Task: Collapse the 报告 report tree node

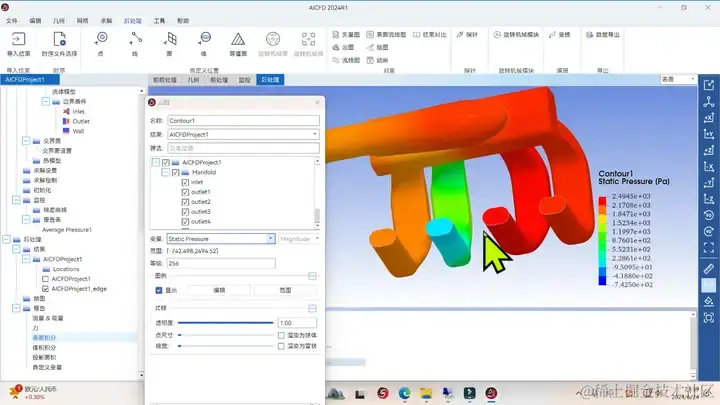Action: 17,308
